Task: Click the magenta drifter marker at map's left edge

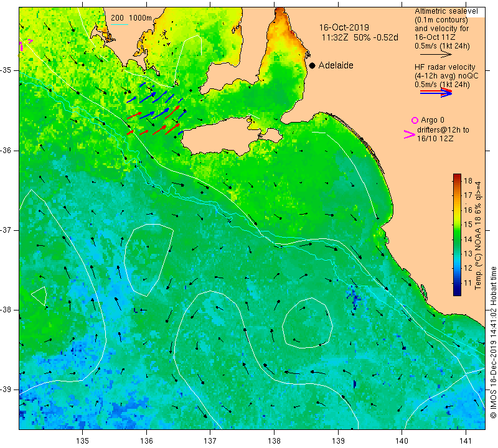Action: [25, 44]
